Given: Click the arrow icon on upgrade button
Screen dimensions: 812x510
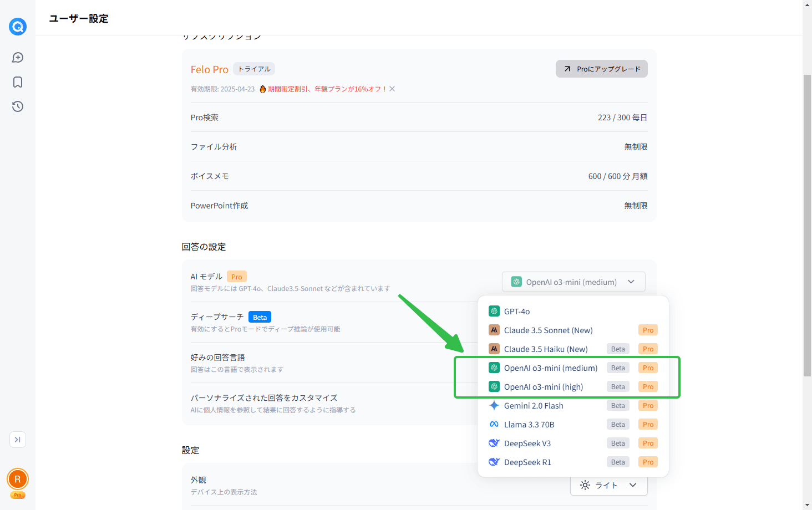Looking at the screenshot, I should pos(567,69).
